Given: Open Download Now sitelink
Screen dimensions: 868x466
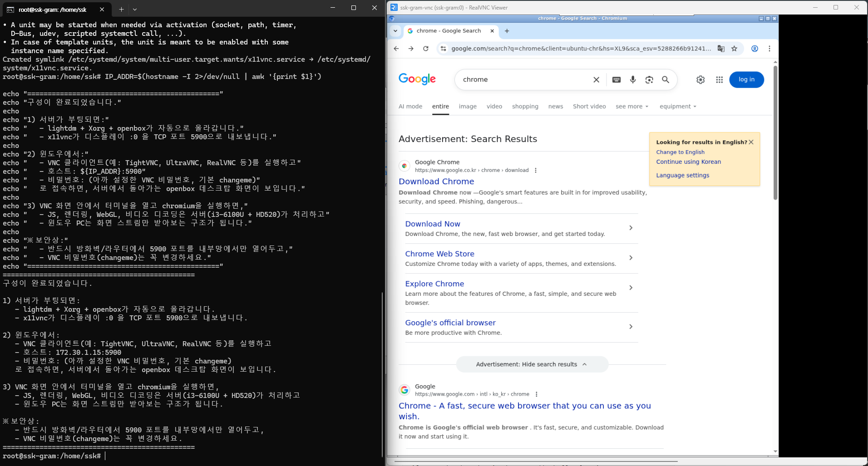Looking at the screenshot, I should click(x=433, y=224).
